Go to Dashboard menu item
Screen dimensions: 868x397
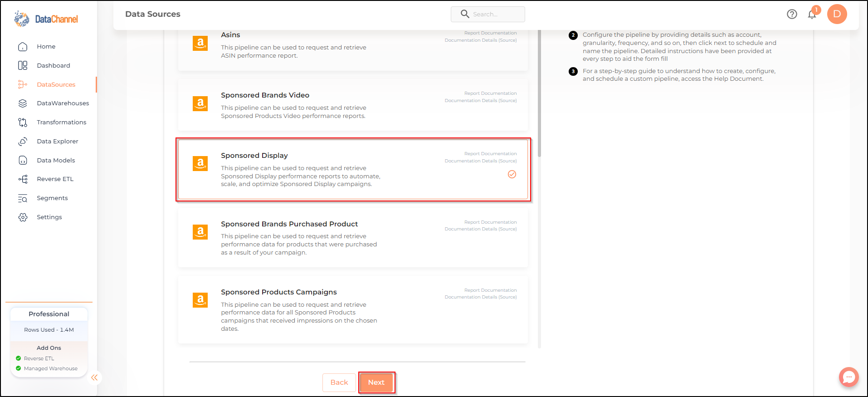[54, 66]
